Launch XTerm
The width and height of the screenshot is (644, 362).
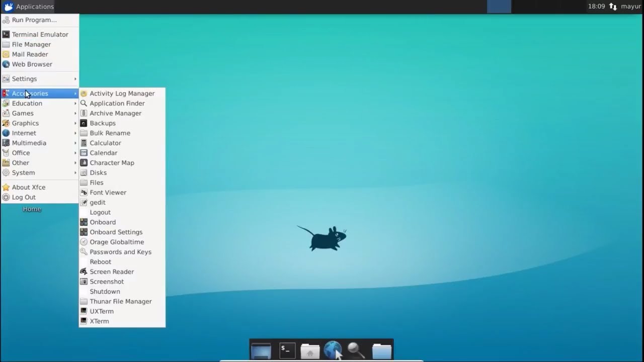[x=122, y=321]
